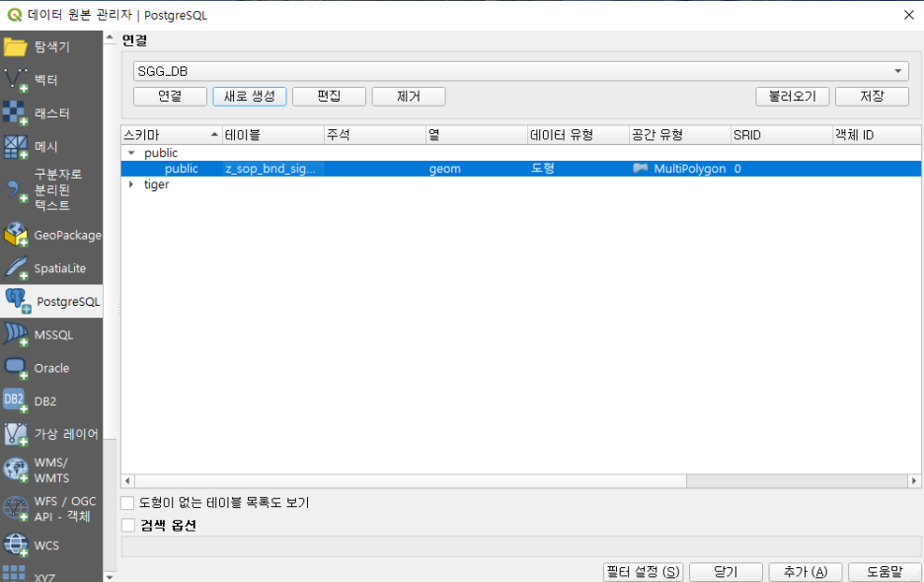Sort by the 스키마 column header

click(x=171, y=135)
